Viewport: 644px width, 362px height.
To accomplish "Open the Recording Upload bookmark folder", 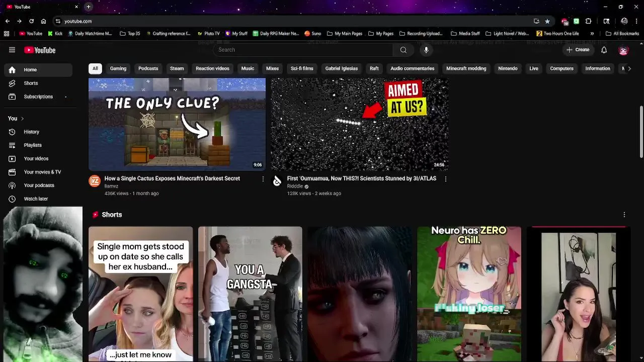I will (421, 34).
